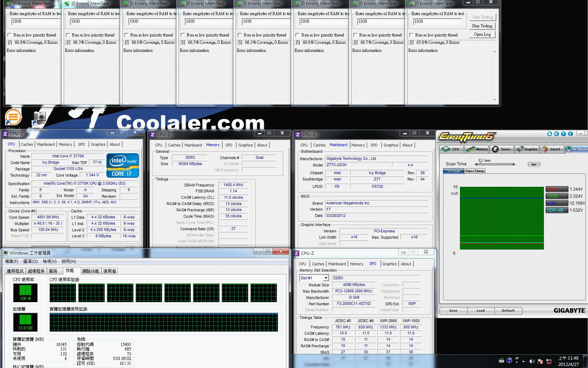Click Open Log in MemTest

pyautogui.click(x=482, y=34)
